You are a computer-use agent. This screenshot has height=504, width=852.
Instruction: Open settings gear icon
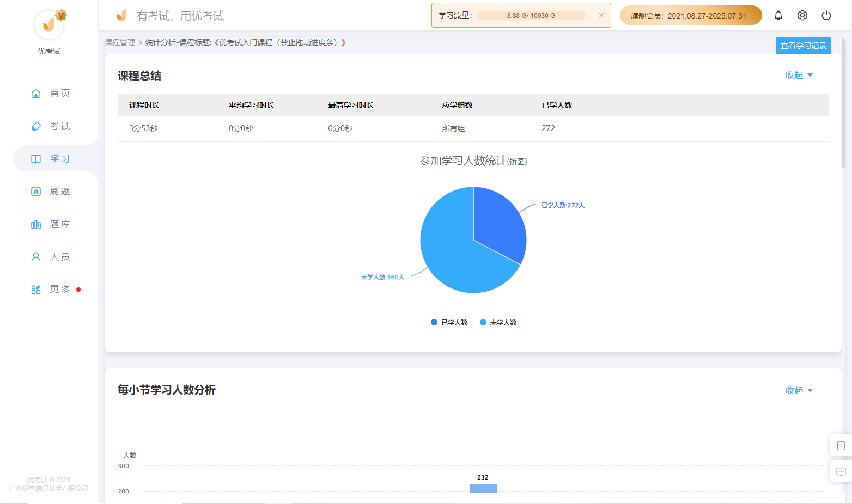click(x=802, y=15)
